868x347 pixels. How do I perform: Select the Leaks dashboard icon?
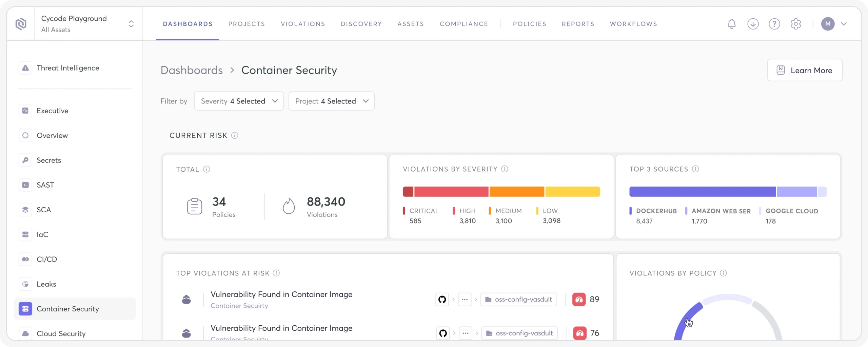pyautogui.click(x=25, y=284)
